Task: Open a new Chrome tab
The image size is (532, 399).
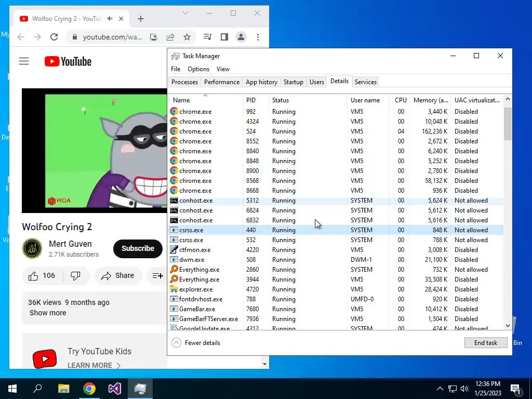Action: 141,19
